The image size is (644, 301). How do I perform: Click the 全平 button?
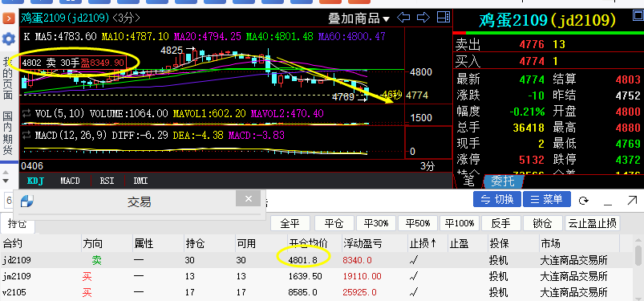[290, 223]
